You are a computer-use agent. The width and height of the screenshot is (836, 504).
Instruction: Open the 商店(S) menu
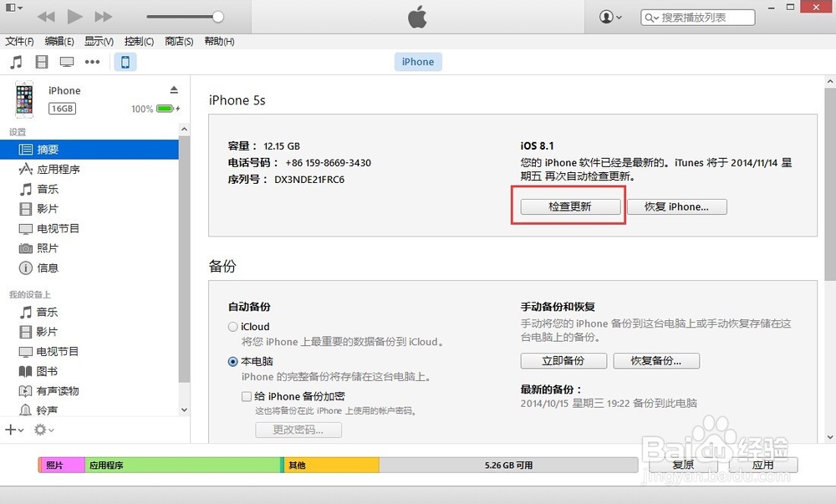[x=179, y=42]
